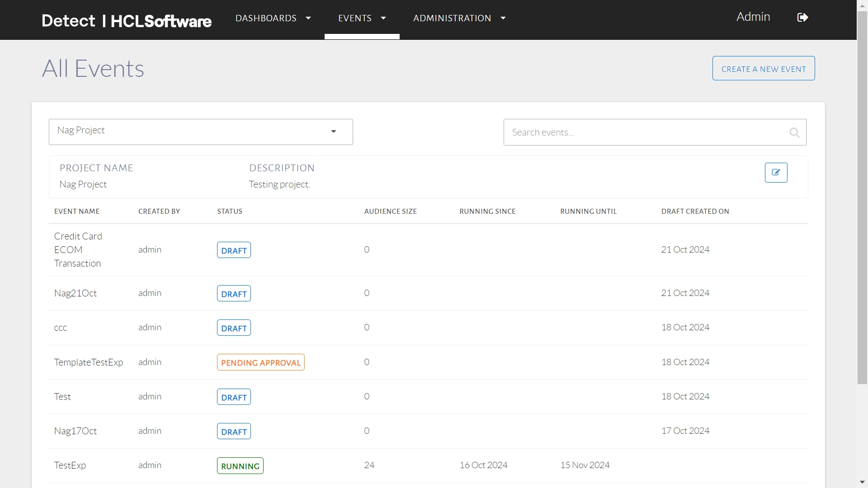Click the Running status badge for TestExp
The image size is (868, 488).
(x=240, y=466)
